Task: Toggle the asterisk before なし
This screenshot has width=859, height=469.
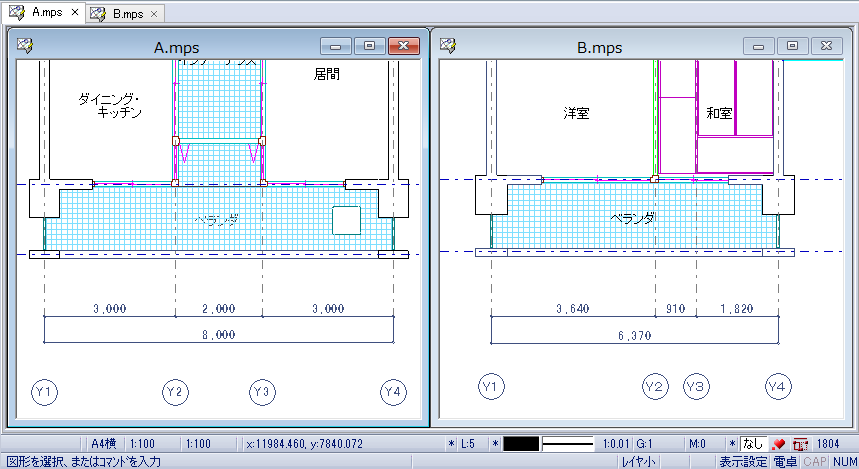Action: (x=732, y=444)
